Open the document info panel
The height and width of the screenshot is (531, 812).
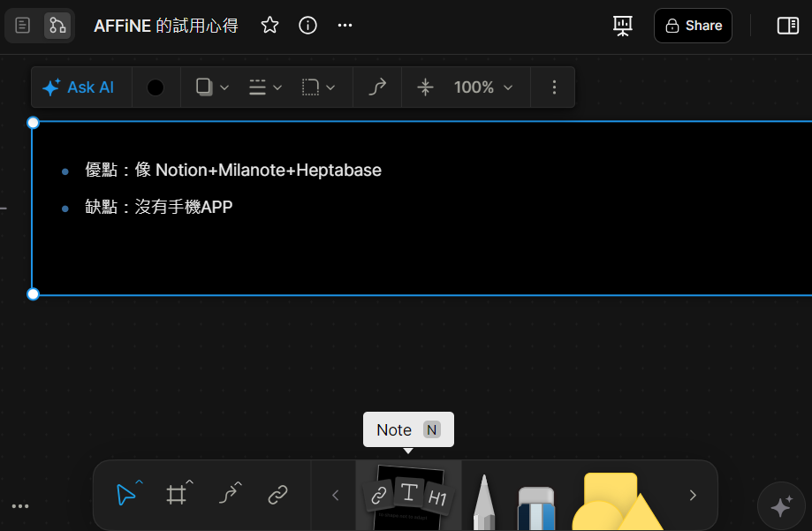(x=307, y=25)
